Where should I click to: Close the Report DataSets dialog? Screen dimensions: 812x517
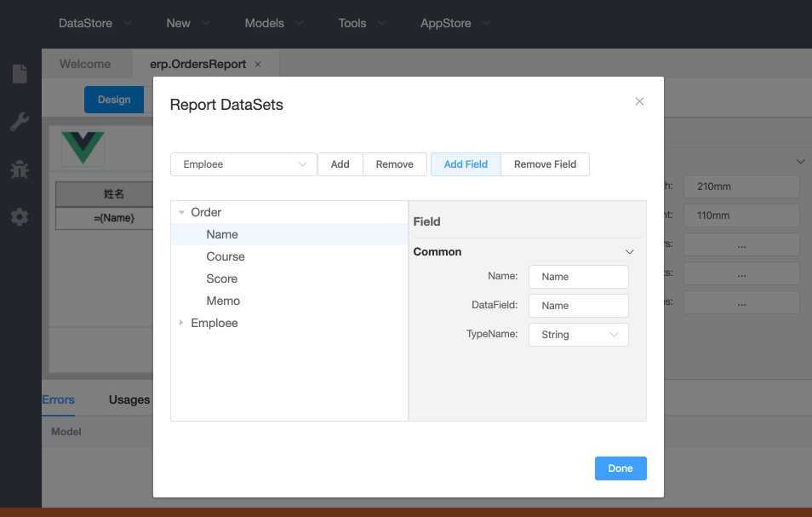639,101
